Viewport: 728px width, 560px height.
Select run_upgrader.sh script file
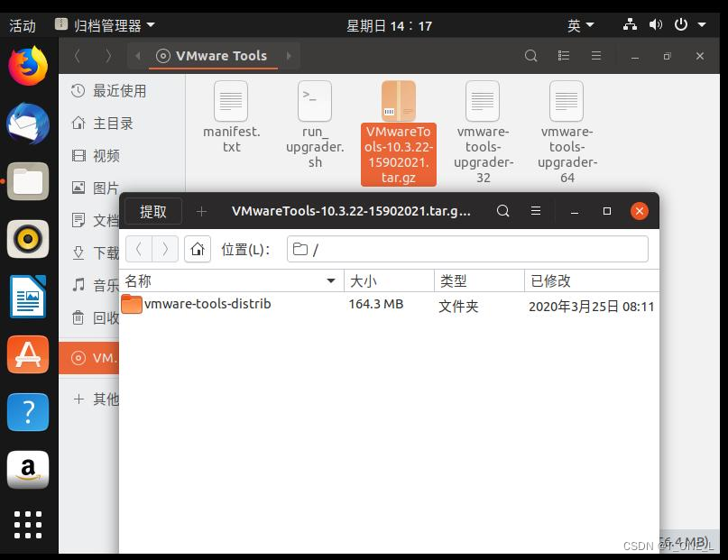(315, 124)
